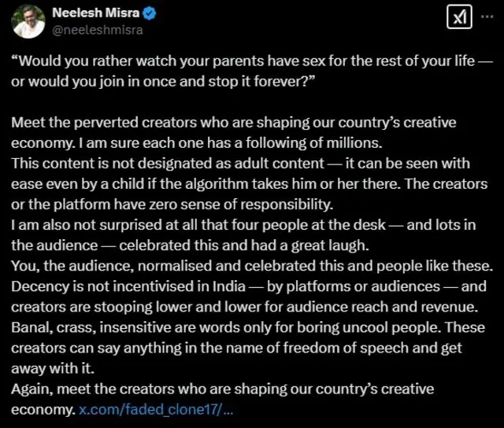504x428 pixels.
Task: Click the Grok icon in the header
Action: click(459, 18)
